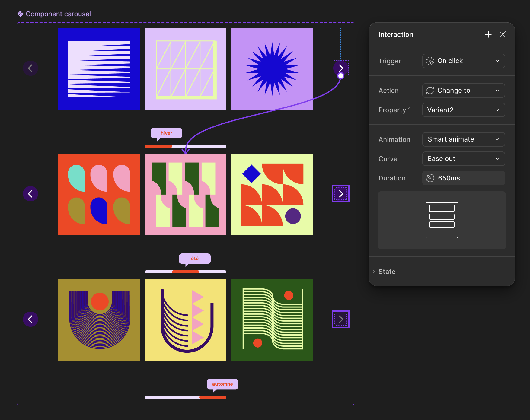Click the hiver tooltip label
This screenshot has width=530, height=420.
tap(166, 133)
